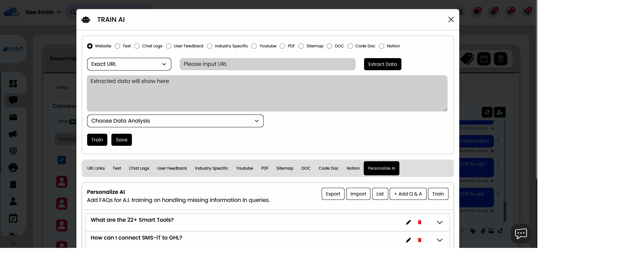This screenshot has height=260, width=644.
Task: Select the Chat Logs radio button
Action: (x=137, y=46)
